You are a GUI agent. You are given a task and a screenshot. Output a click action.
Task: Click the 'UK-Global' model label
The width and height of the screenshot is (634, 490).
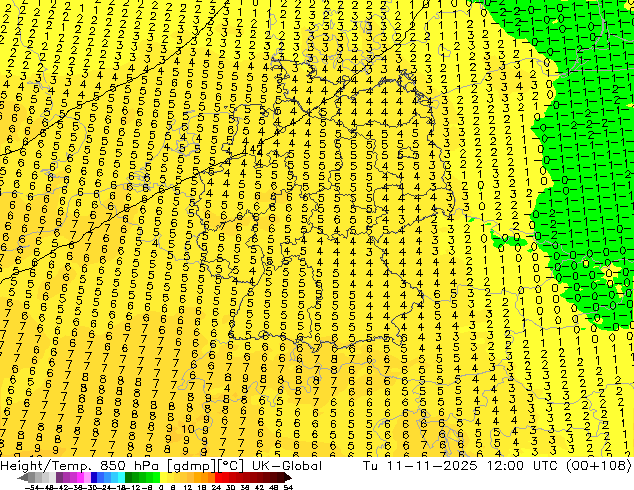click(x=287, y=466)
